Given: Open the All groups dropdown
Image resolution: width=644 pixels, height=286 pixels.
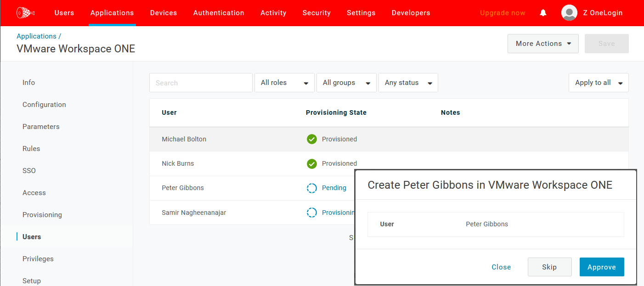Looking at the screenshot, I should (x=346, y=83).
